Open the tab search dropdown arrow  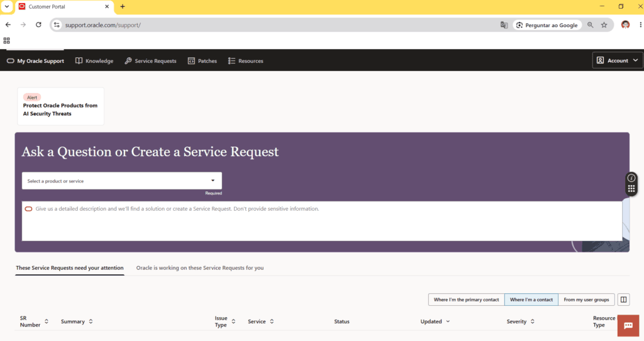point(7,6)
